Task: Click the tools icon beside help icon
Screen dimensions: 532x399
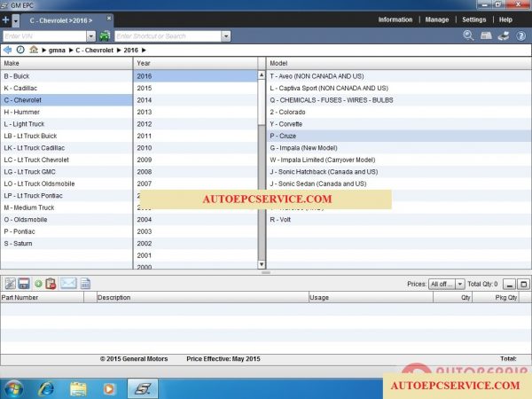Action: (x=504, y=35)
